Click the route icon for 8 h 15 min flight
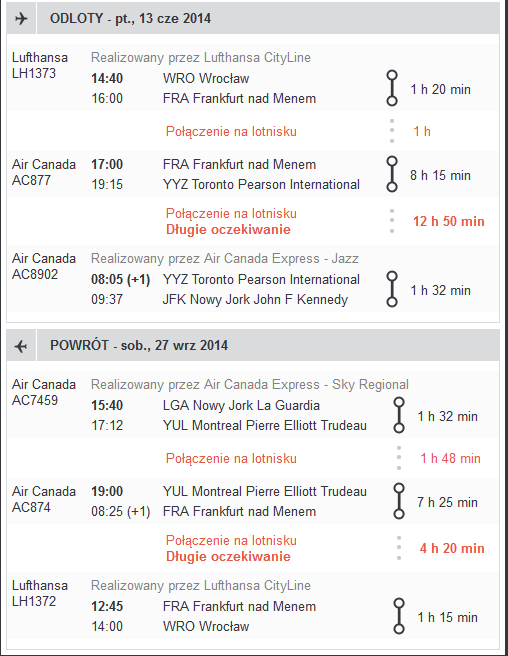 point(392,174)
